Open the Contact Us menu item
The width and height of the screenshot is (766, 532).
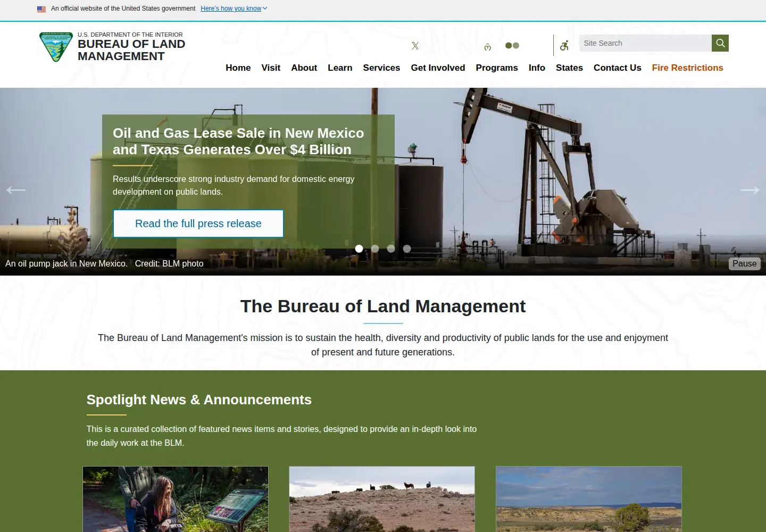coord(618,68)
